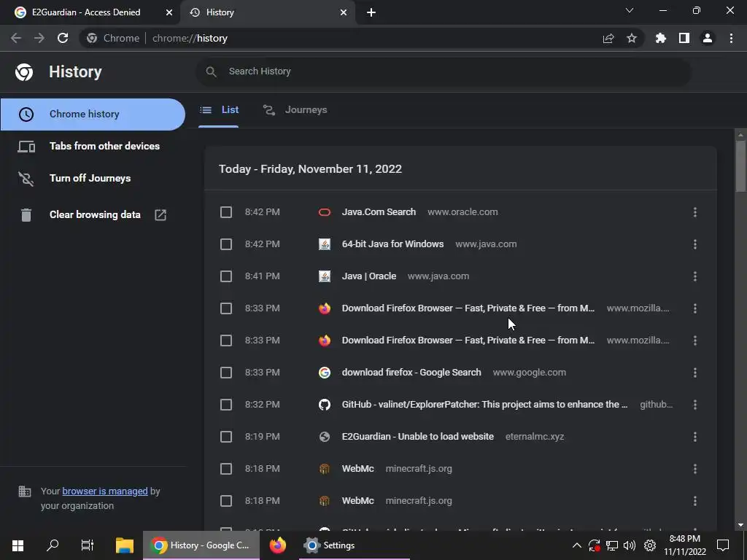747x560 pixels.
Task: Open actions menu for E2Guardian eternalmc.xyz entry
Action: (695, 437)
